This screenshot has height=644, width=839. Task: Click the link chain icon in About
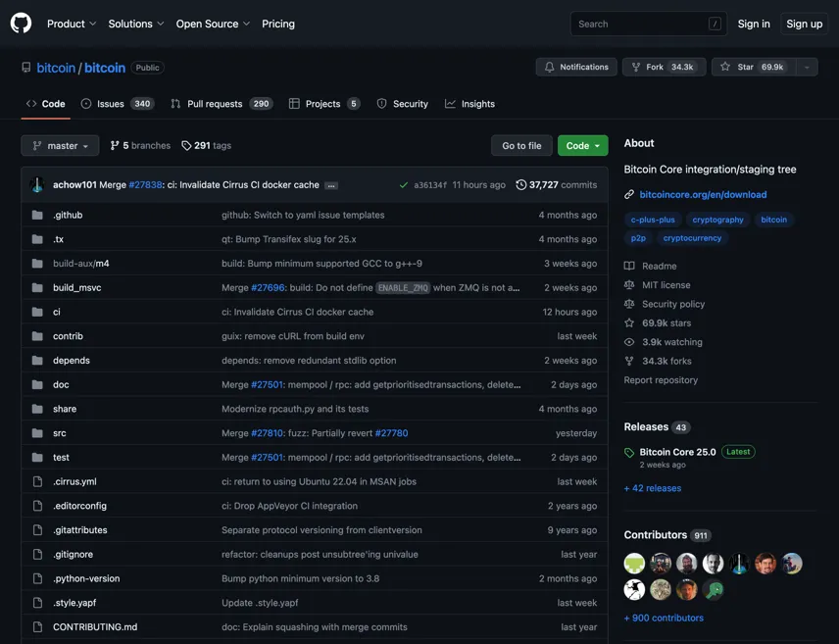click(x=629, y=195)
